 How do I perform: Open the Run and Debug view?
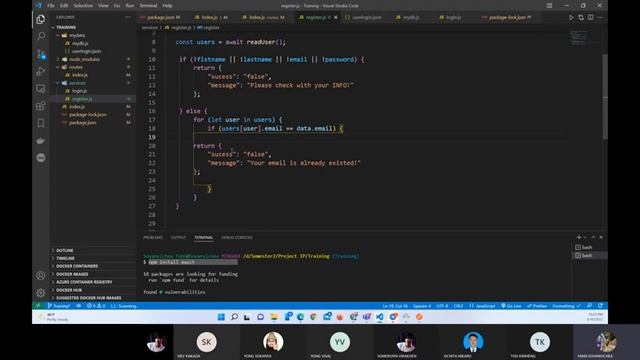pyautogui.click(x=40, y=71)
